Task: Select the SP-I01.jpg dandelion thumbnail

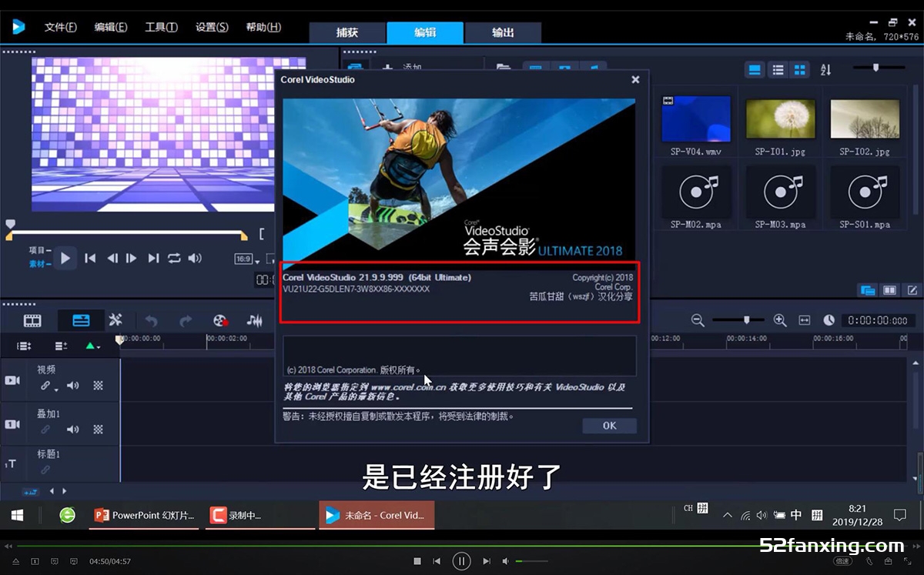Action: (780, 119)
